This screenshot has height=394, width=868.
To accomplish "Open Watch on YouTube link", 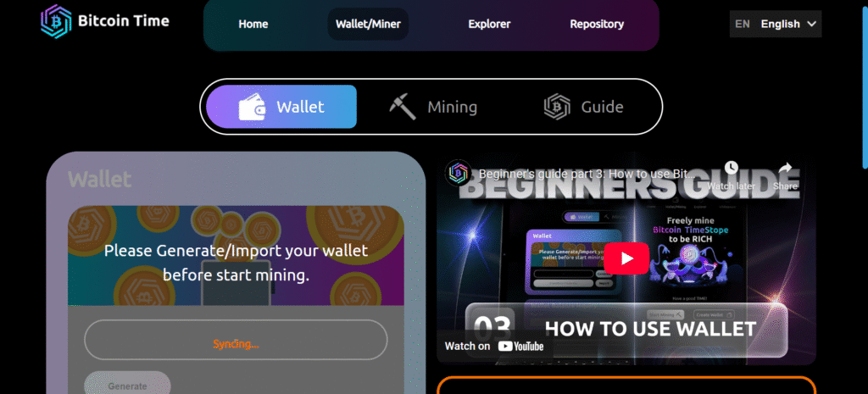I will (x=494, y=346).
